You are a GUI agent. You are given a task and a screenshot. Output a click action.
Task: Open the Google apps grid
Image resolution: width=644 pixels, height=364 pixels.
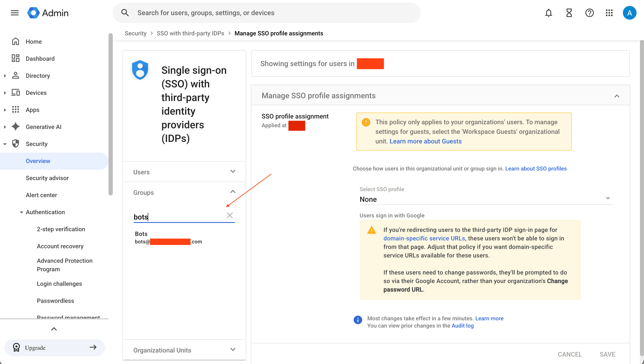[x=609, y=13]
